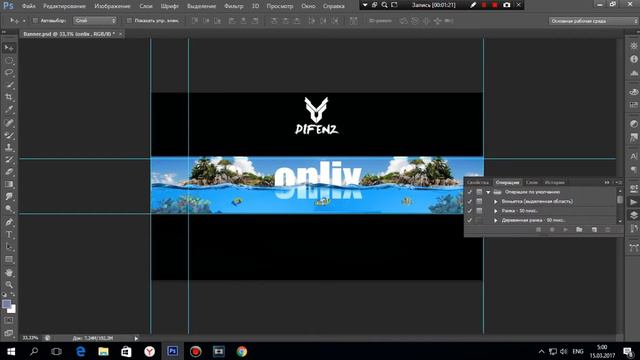This screenshot has width=640, height=360.
Task: Select the Pen tool
Action: (x=9, y=222)
